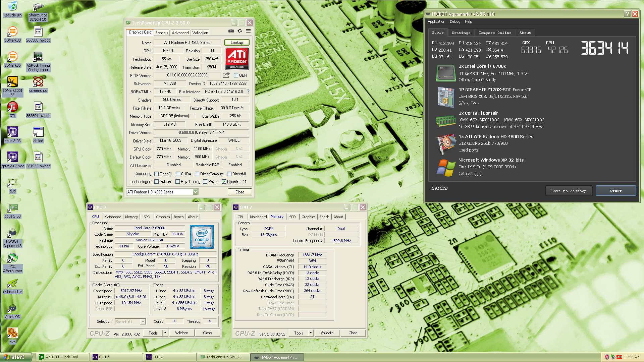Toggle the Vulkan checkbox
Screen dimensions: 644x362
tap(156, 181)
